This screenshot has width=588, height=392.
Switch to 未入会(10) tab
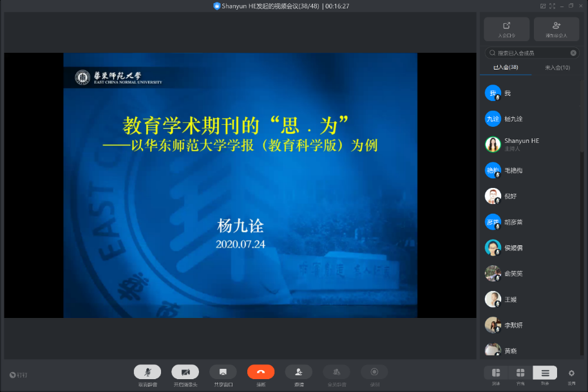557,68
